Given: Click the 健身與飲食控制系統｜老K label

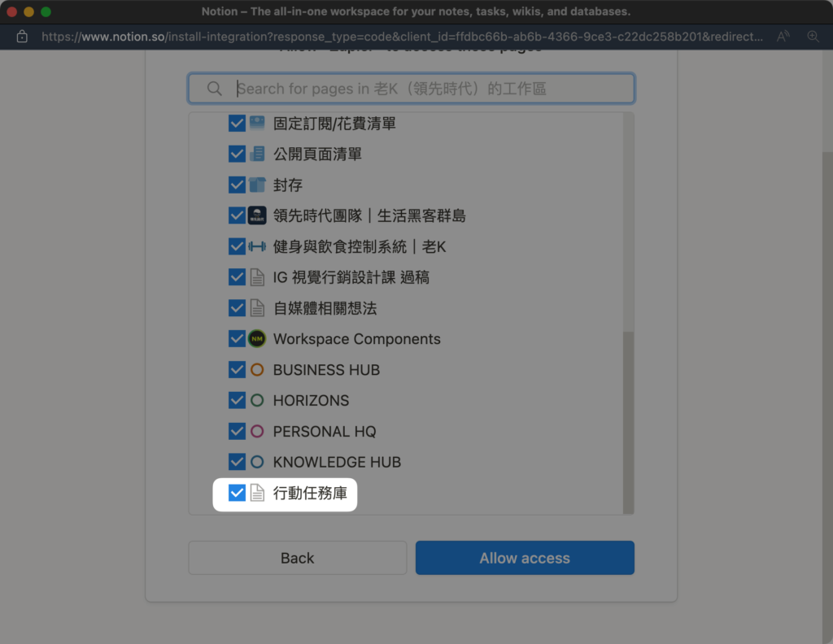Looking at the screenshot, I should coord(360,247).
